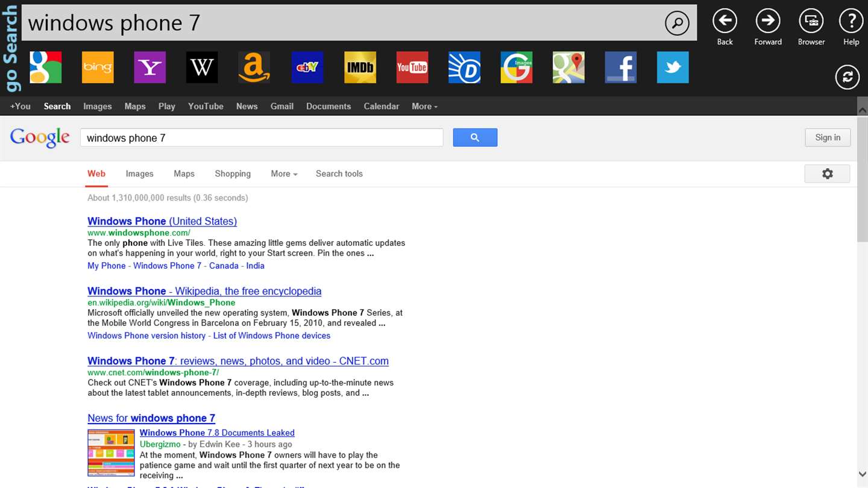Select the blue Dictionary search icon
This screenshot has height=488, width=868.
pyautogui.click(x=464, y=67)
